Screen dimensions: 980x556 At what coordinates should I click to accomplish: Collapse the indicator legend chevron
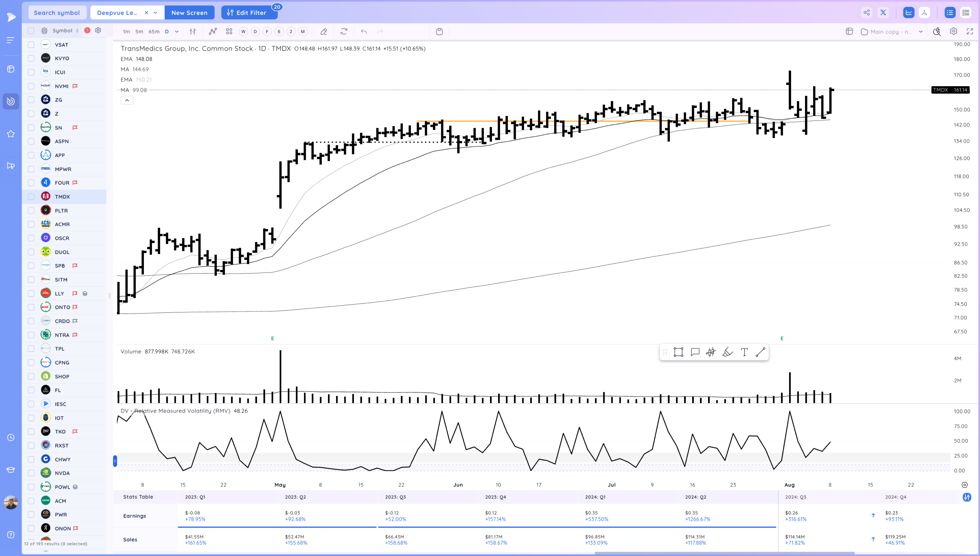(127, 100)
